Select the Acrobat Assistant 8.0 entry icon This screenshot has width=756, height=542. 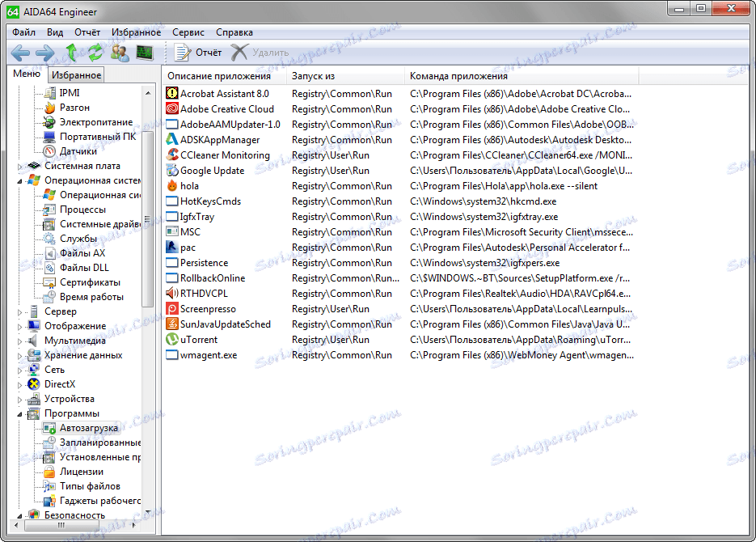click(x=171, y=93)
